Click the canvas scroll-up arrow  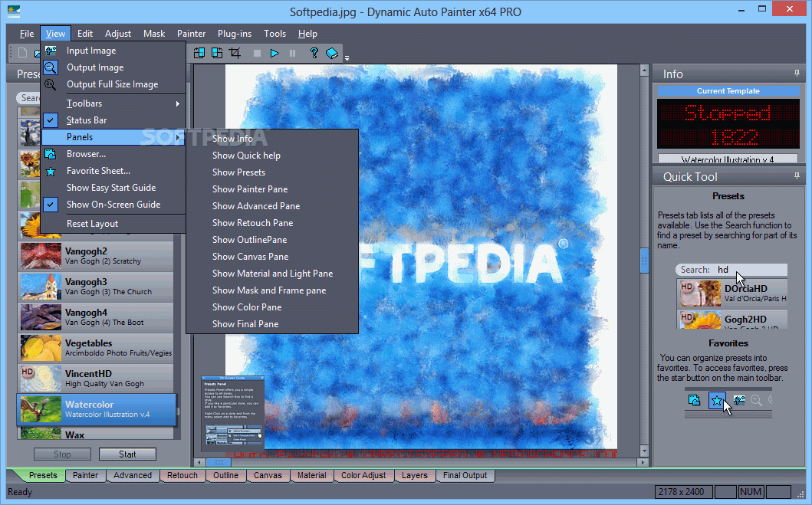click(644, 70)
